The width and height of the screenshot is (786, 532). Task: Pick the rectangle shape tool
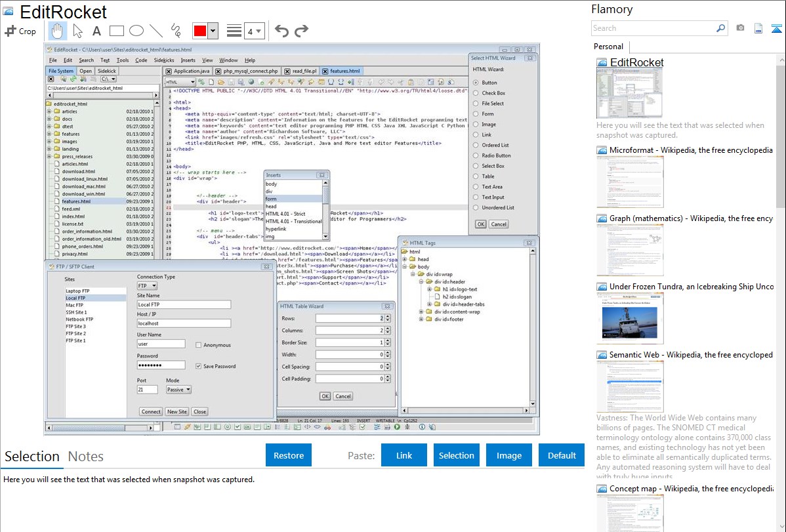(116, 31)
